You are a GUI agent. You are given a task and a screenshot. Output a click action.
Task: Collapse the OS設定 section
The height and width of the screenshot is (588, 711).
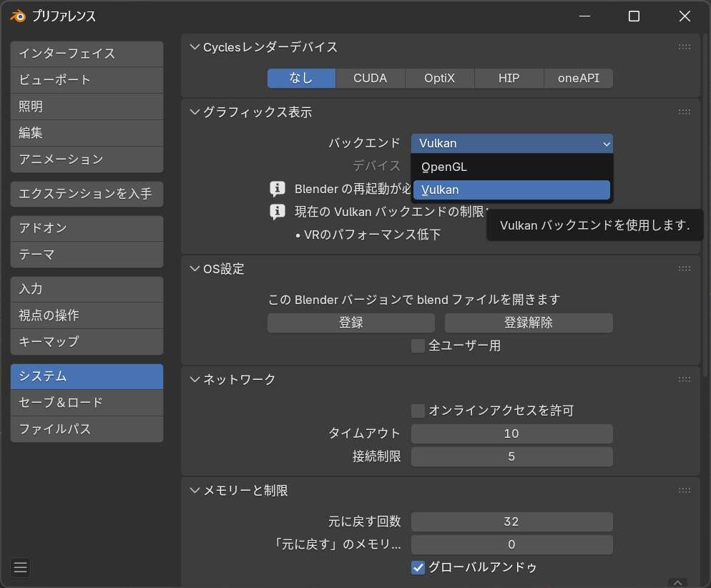tap(195, 269)
